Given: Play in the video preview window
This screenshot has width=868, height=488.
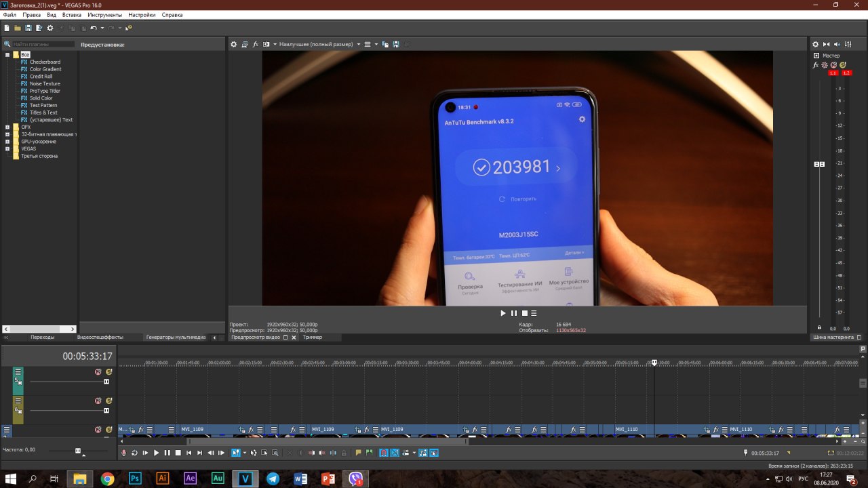Looking at the screenshot, I should pos(503,313).
